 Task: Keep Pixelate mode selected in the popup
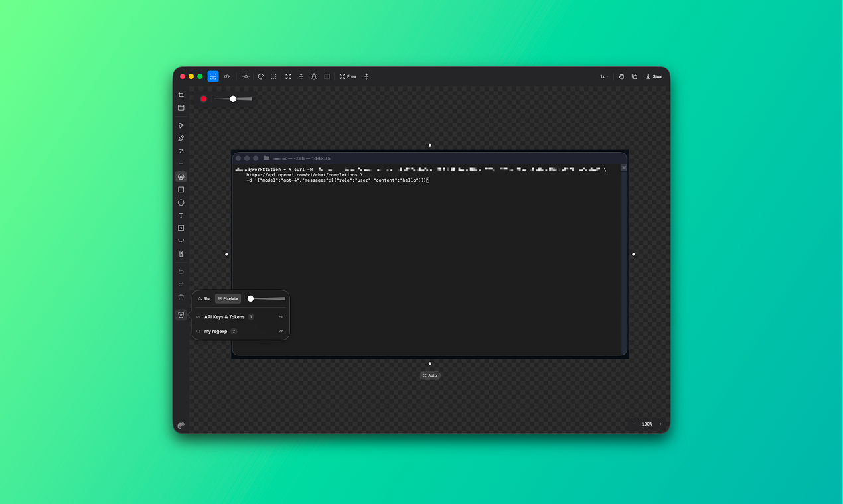[228, 298]
